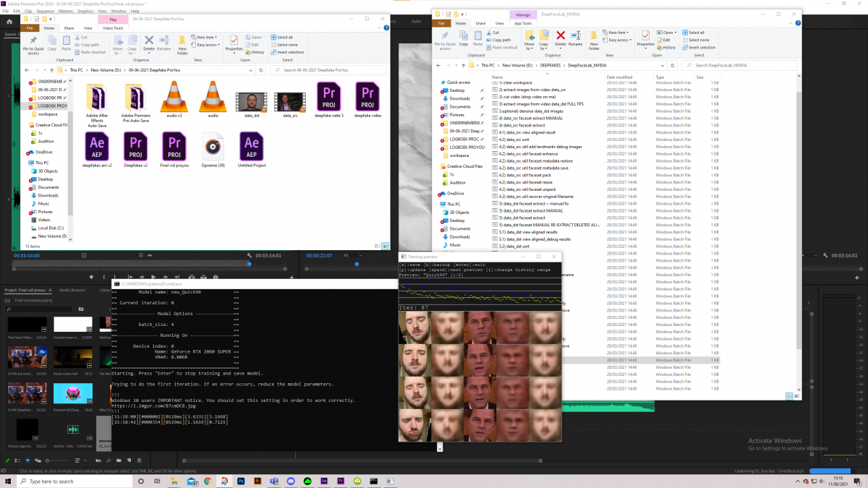
Task: Click the Windows Start button
Action: 9,481
